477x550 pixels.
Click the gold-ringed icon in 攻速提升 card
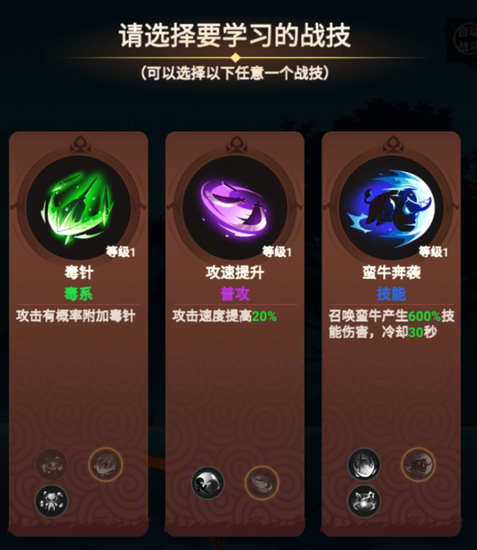262,483
